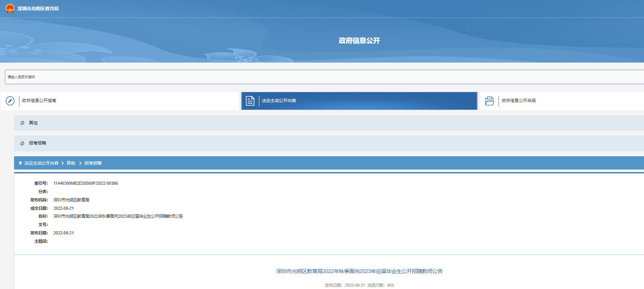Click the second breadcrumb chevron, before 招考招聘
Screen dimensions: 644x289
click(x=80, y=163)
